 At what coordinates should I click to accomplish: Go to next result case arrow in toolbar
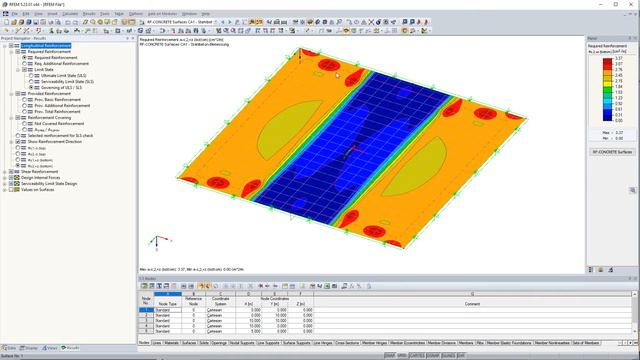[x=229, y=22]
